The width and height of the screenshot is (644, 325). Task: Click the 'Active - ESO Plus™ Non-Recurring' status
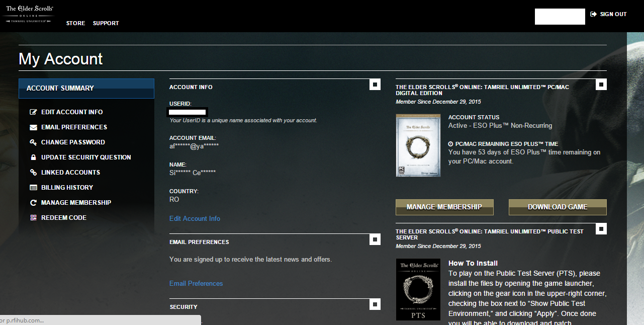pyautogui.click(x=500, y=126)
